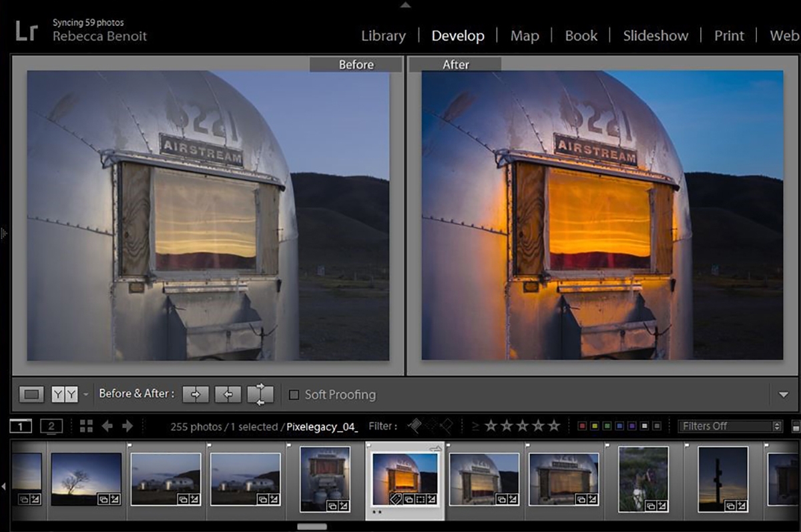Set filter rating to one star
The image size is (801, 532).
coord(491,426)
